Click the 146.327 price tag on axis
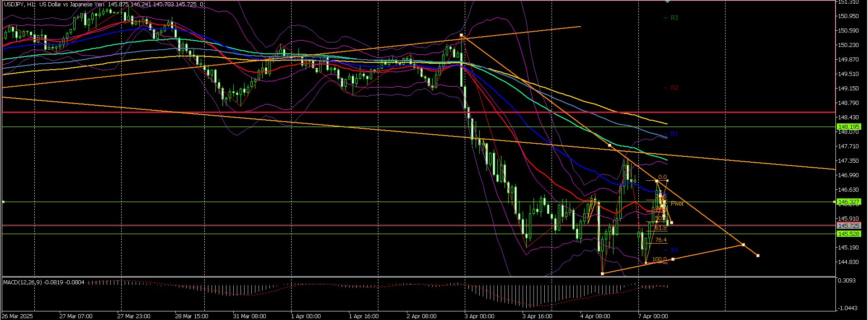 tap(848, 202)
